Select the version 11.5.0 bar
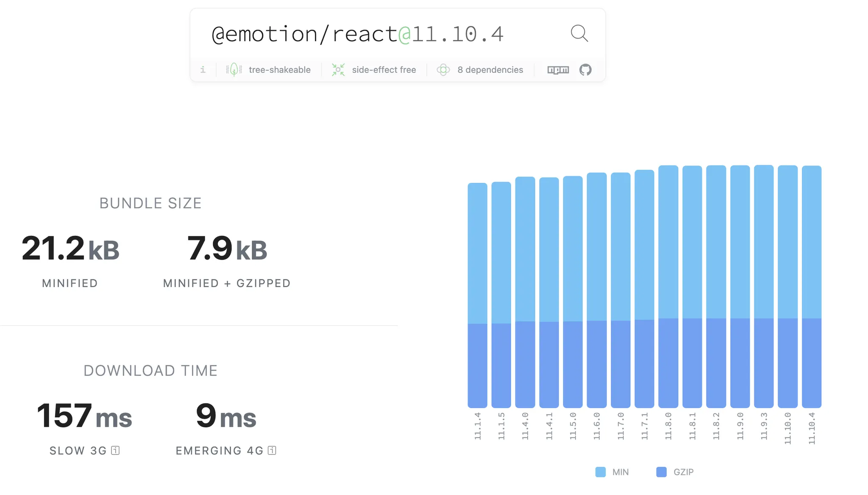This screenshot has width=868, height=495. (573, 292)
